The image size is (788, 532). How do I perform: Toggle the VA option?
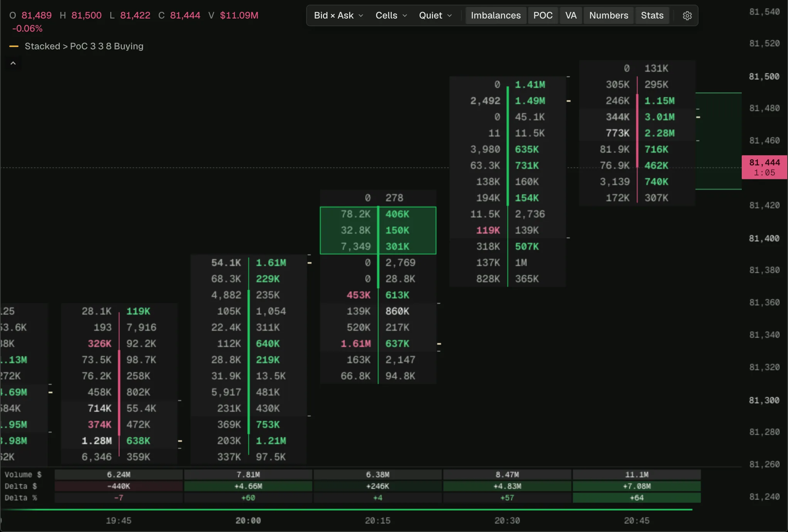pos(571,15)
